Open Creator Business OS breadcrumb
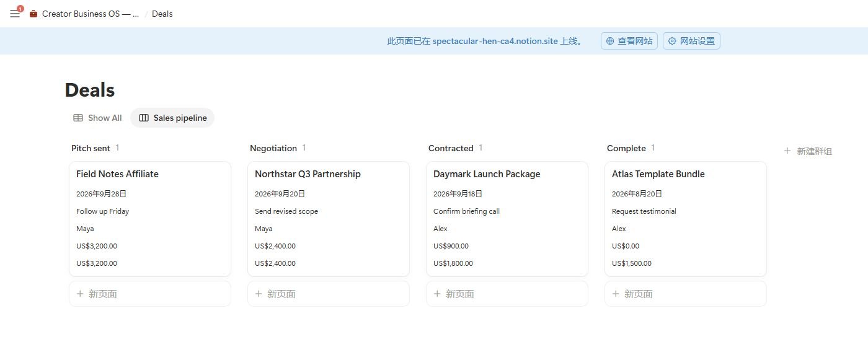The image size is (868, 347). click(x=91, y=14)
